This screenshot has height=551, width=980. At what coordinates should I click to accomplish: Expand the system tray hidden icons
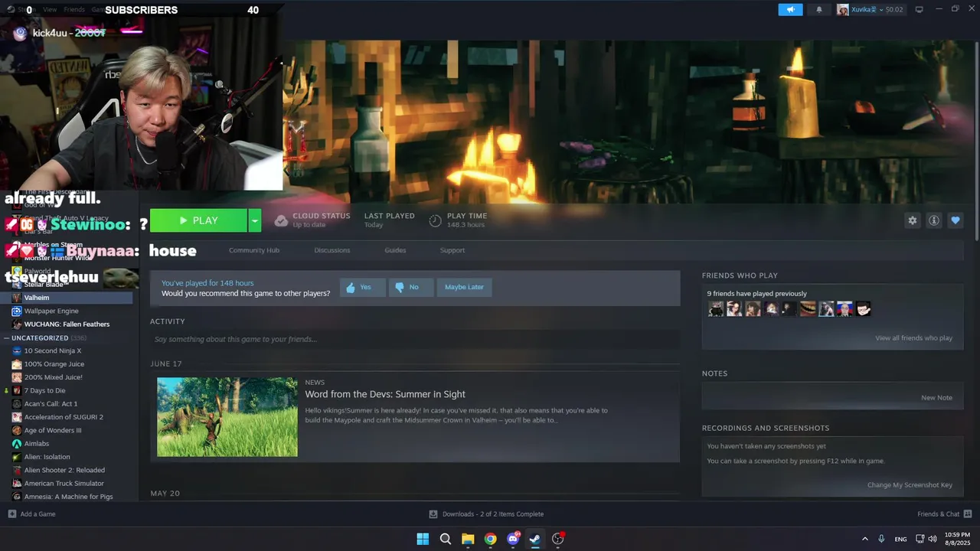(x=865, y=539)
